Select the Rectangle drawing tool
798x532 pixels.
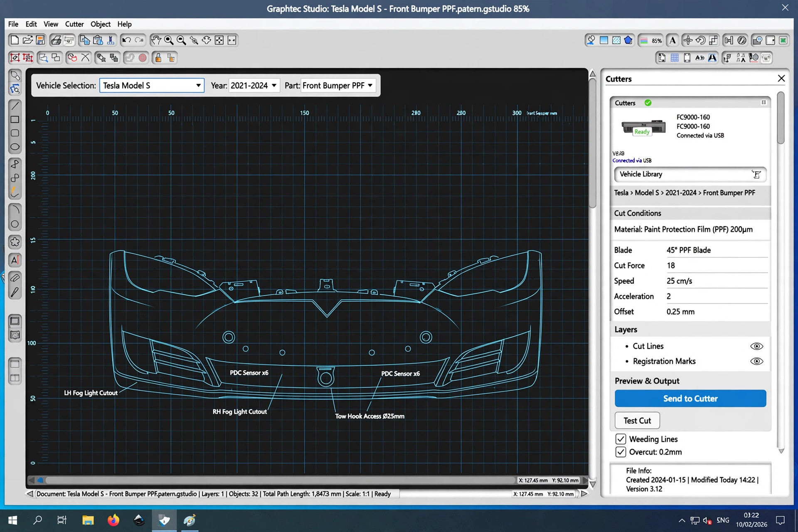click(15, 120)
